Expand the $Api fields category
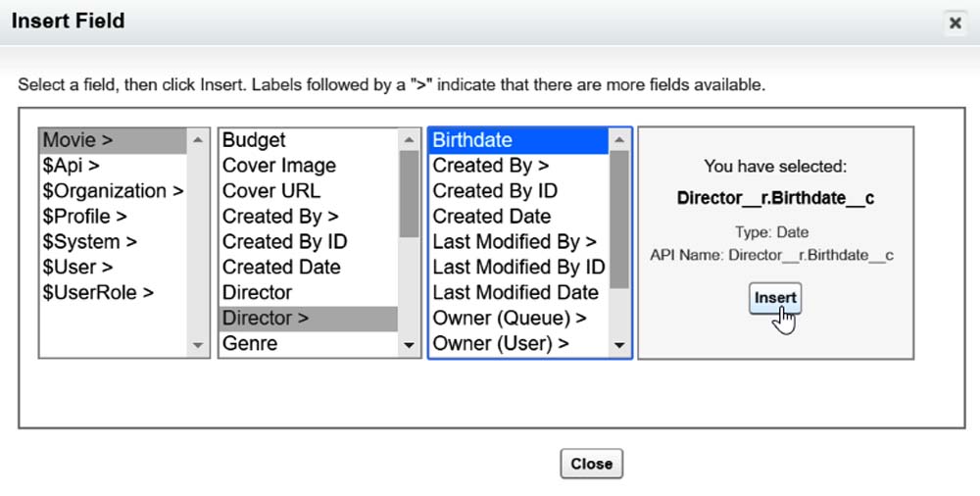Screen dimensions: 980x496 (x=72, y=166)
